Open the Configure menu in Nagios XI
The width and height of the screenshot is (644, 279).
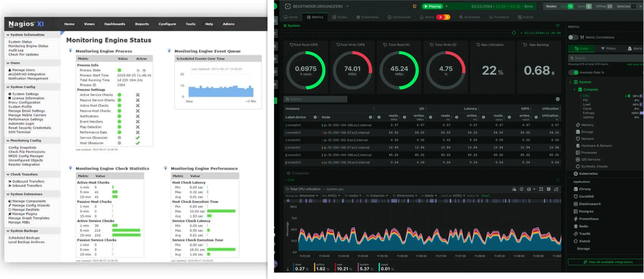(167, 24)
